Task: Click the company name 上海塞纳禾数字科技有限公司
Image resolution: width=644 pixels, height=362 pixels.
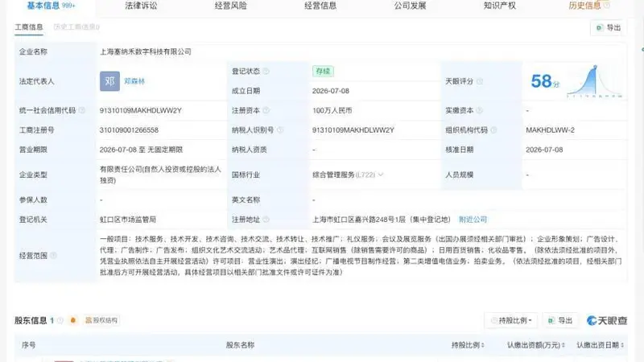Action: coord(146,51)
